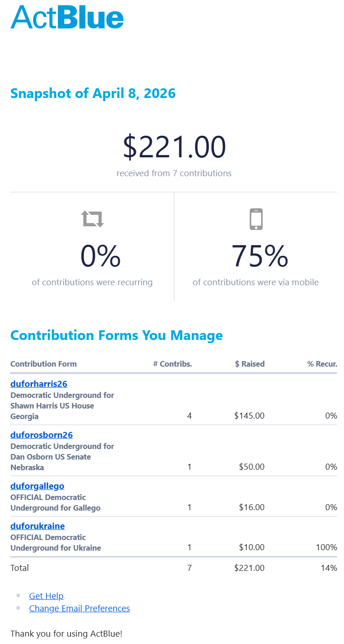Open the duforosborn26 contribution form

click(41, 435)
